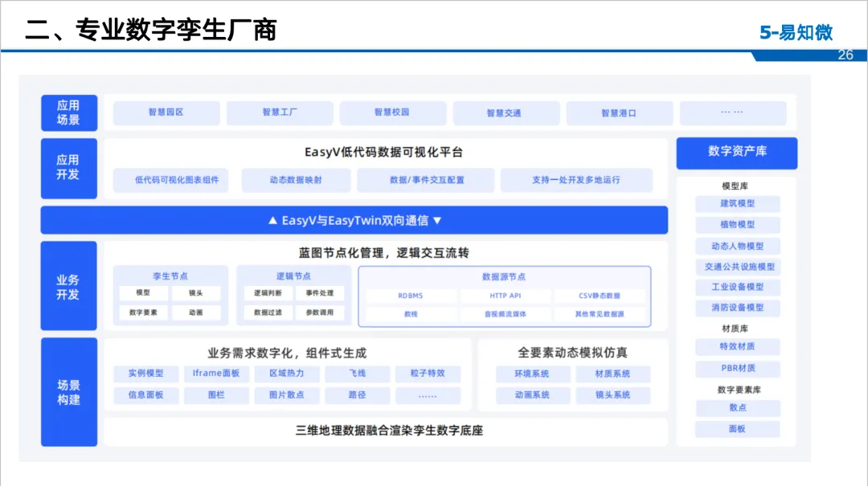
Task: Click 消防设备模型 in asset library
Action: [x=737, y=308]
